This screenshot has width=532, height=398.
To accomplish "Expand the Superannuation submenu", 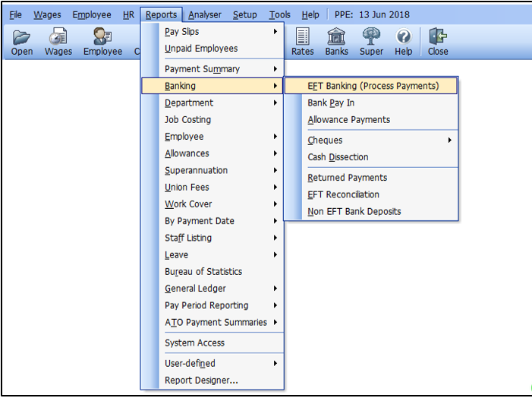I will (x=212, y=170).
